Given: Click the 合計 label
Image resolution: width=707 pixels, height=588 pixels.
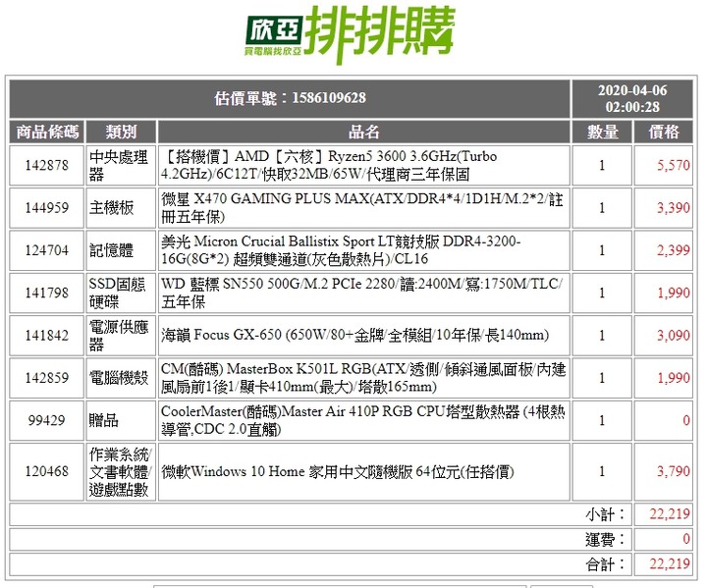Looking at the screenshot, I should coord(605,563).
